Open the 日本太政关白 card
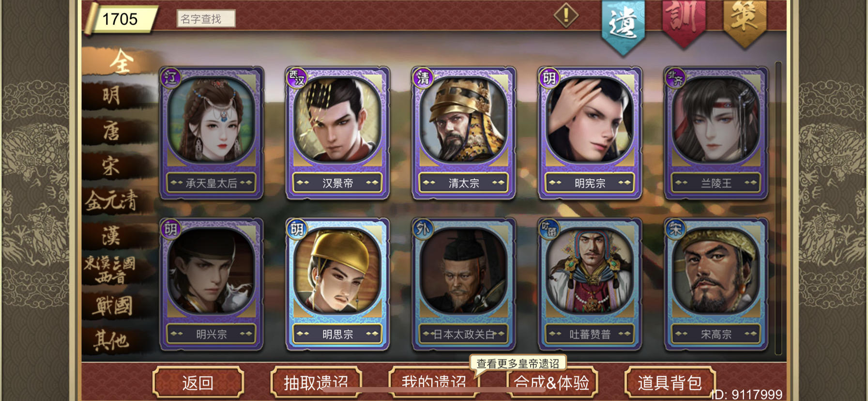868x401 pixels. click(464, 284)
